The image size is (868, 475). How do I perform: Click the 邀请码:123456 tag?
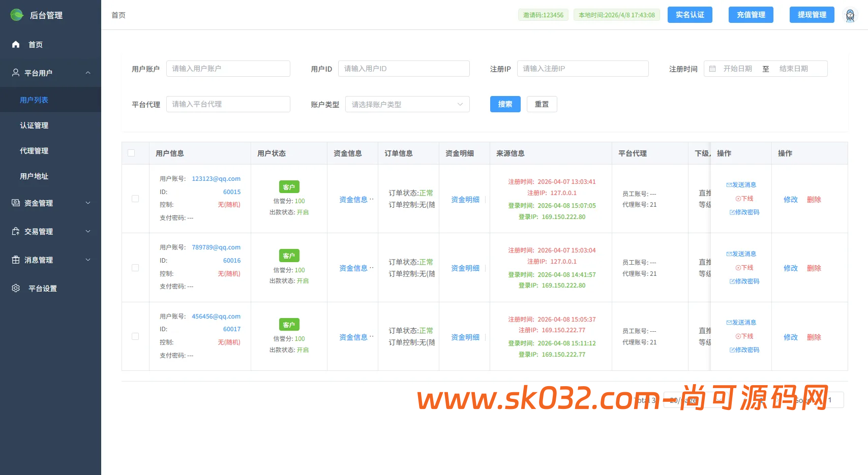point(543,15)
